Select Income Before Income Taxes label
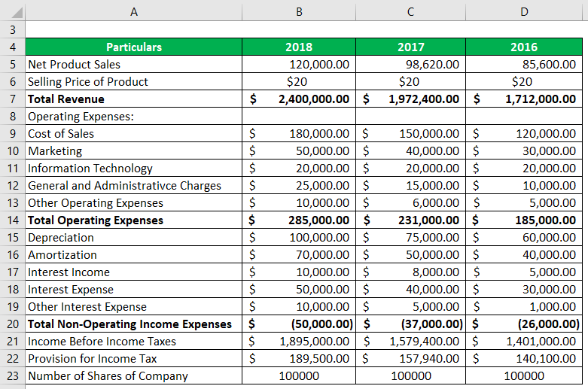Image resolution: width=588 pixels, height=389 pixels. coord(133,341)
